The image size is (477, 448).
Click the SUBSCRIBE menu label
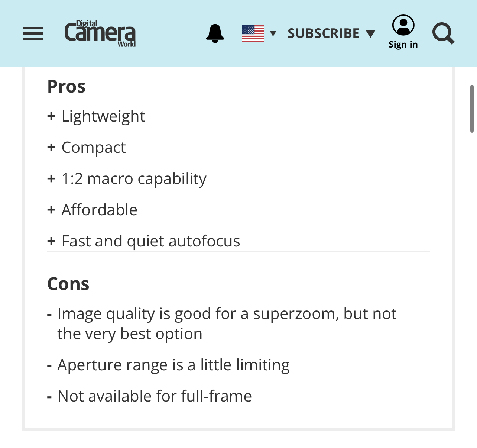pyautogui.click(x=324, y=33)
